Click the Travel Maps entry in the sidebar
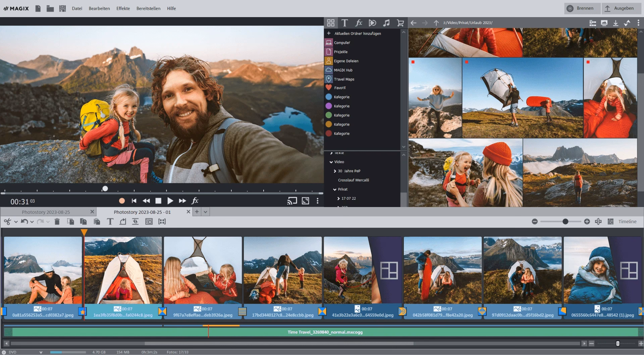Screen dimensions: 644x355 [343, 79]
